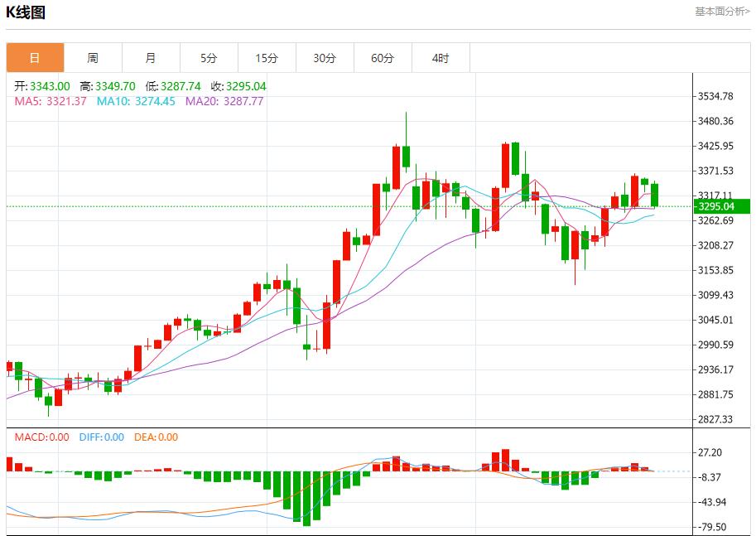Choose the 60分 interval tab
The height and width of the screenshot is (536, 756).
[x=383, y=58]
